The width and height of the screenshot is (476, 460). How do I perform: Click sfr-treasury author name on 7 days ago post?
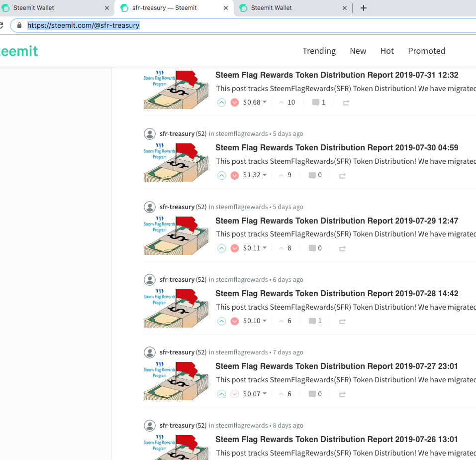coord(177,352)
